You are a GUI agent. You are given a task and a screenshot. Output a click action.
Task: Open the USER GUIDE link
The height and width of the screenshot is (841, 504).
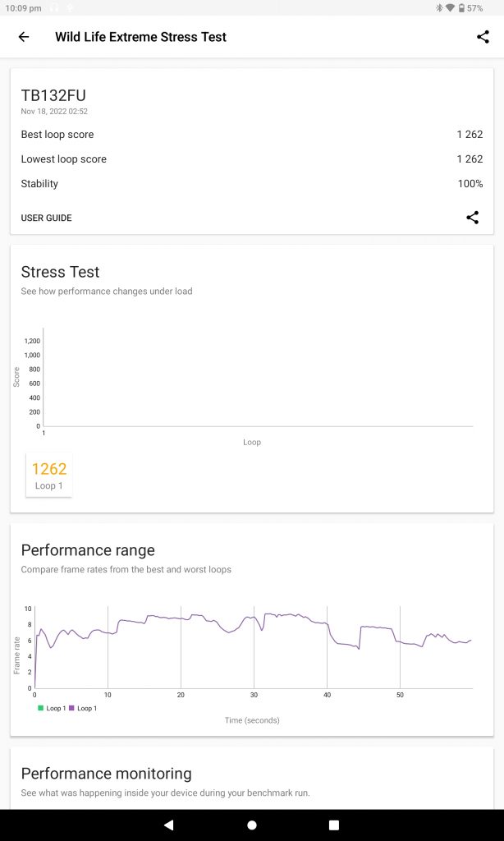46,218
